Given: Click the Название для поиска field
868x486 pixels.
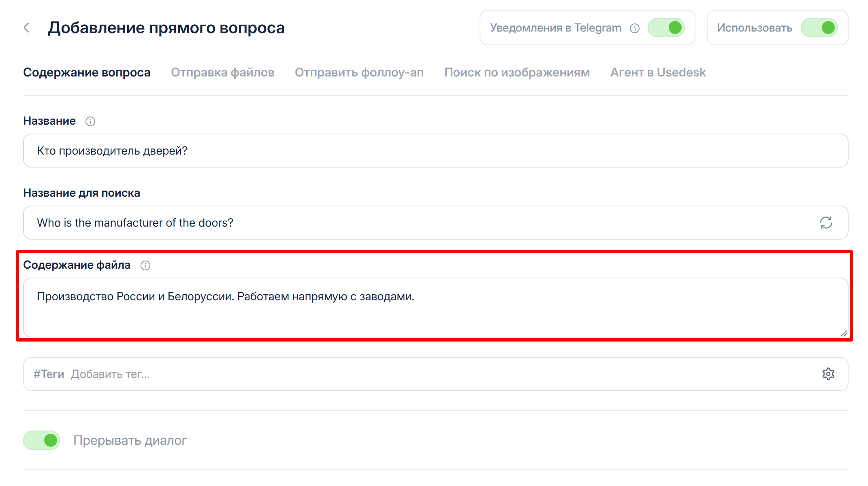Looking at the screenshot, I should tap(405, 223).
